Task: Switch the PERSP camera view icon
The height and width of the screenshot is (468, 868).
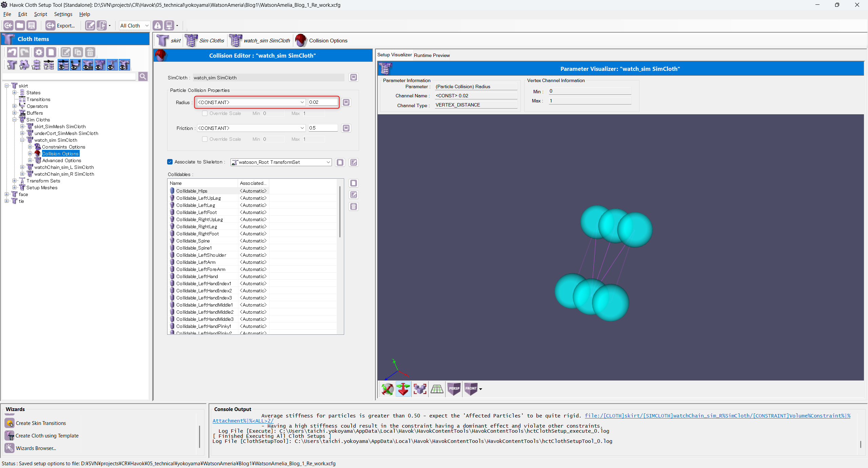Action: [x=454, y=389]
